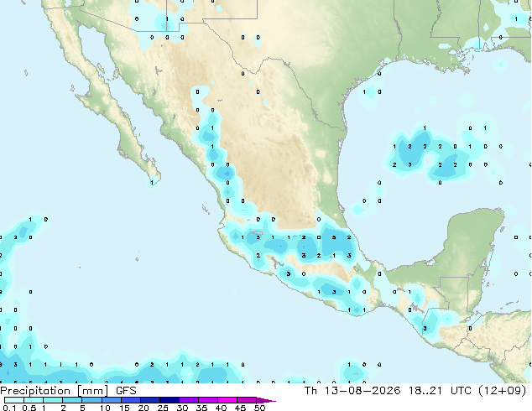Click the date 'Th 13-08-2026'
The image size is (532, 411).
point(352,391)
